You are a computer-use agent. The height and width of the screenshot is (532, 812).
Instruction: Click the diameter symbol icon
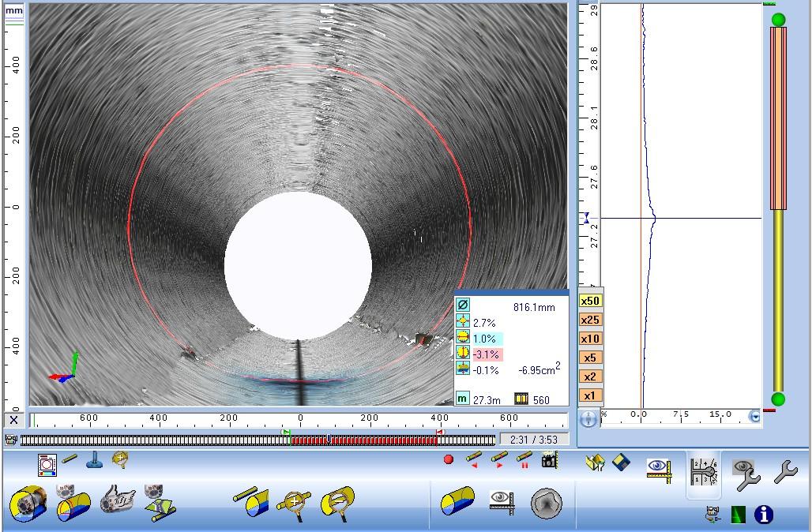[462, 305]
